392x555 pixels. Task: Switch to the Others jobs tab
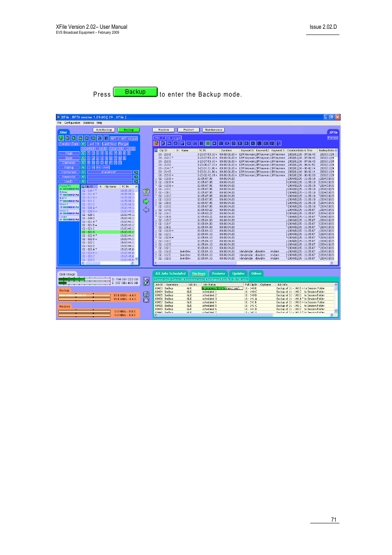(x=256, y=273)
